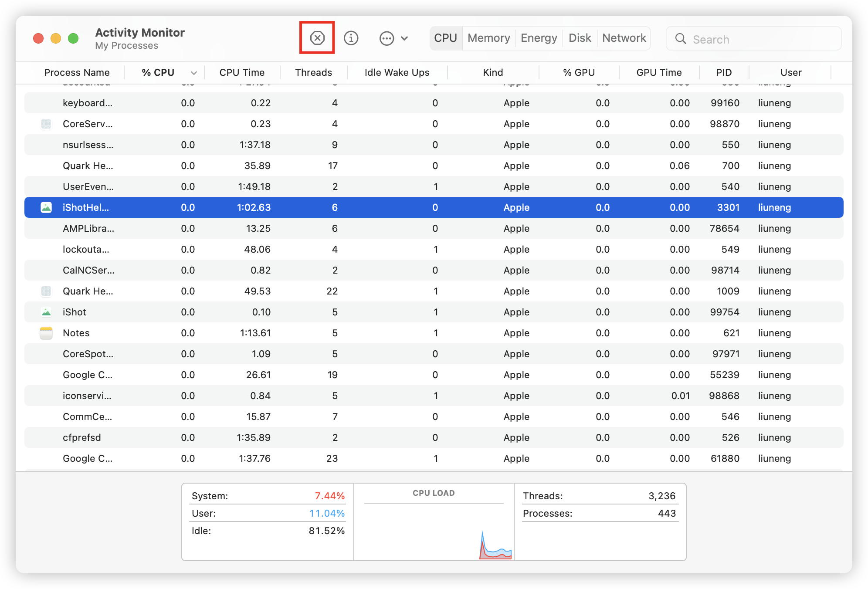Screen dimensions: 868x589
Task: Sort by the PID column header
Action: 724,72
